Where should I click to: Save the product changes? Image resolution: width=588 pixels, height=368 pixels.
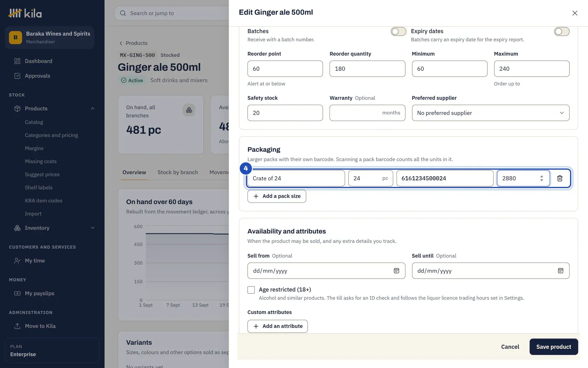pyautogui.click(x=554, y=347)
